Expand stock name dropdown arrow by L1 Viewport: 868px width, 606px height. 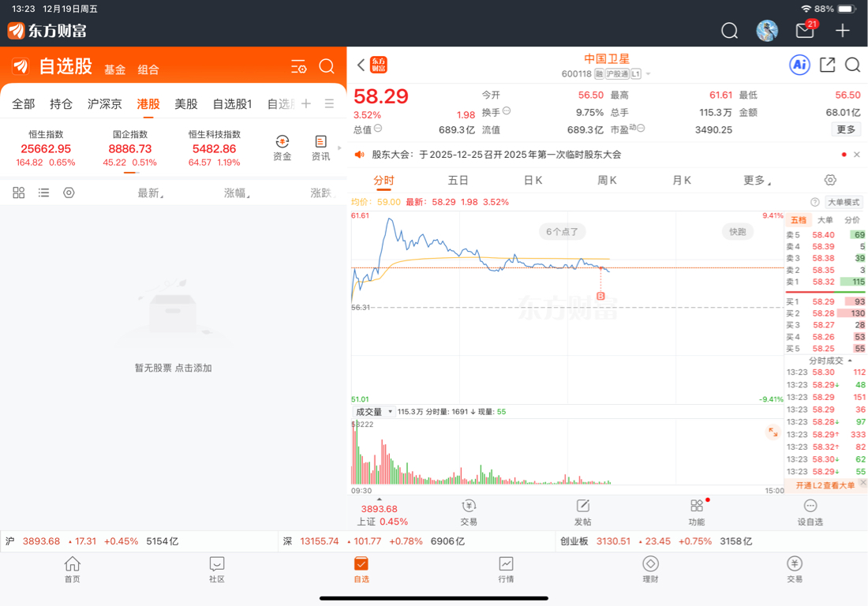click(x=648, y=74)
